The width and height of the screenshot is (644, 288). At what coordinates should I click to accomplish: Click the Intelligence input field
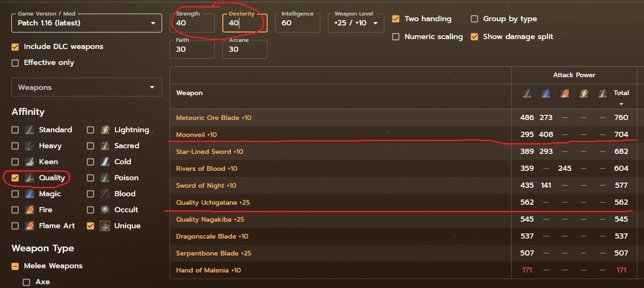click(x=298, y=23)
